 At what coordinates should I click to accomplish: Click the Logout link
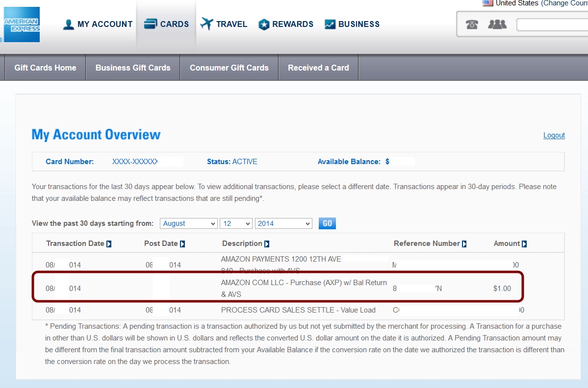tap(554, 135)
